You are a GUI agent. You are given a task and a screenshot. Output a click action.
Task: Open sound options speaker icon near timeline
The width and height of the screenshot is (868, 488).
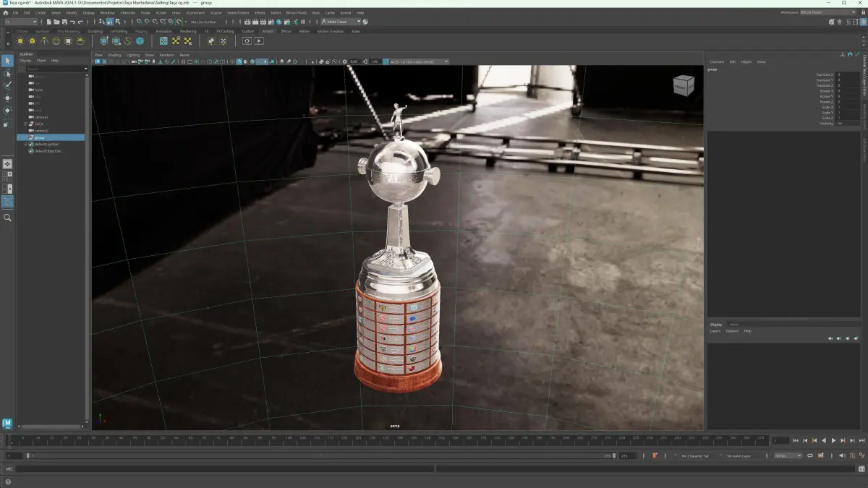pos(842,455)
